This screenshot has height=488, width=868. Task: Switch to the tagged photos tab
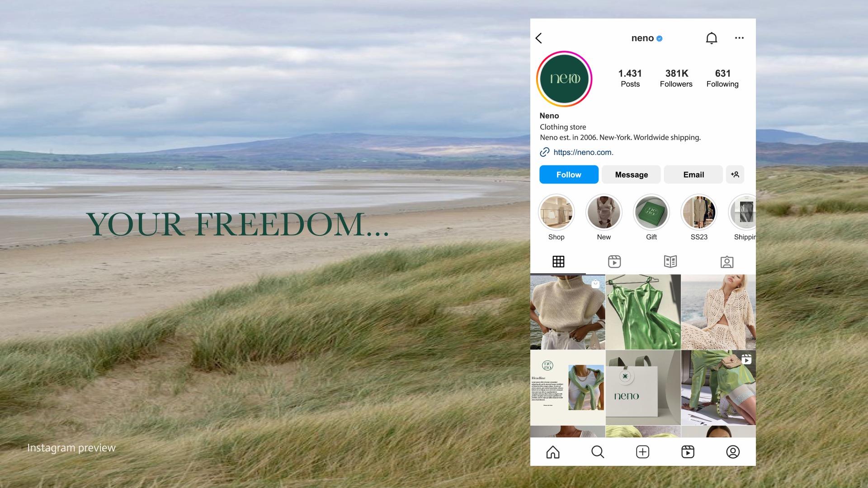(727, 262)
